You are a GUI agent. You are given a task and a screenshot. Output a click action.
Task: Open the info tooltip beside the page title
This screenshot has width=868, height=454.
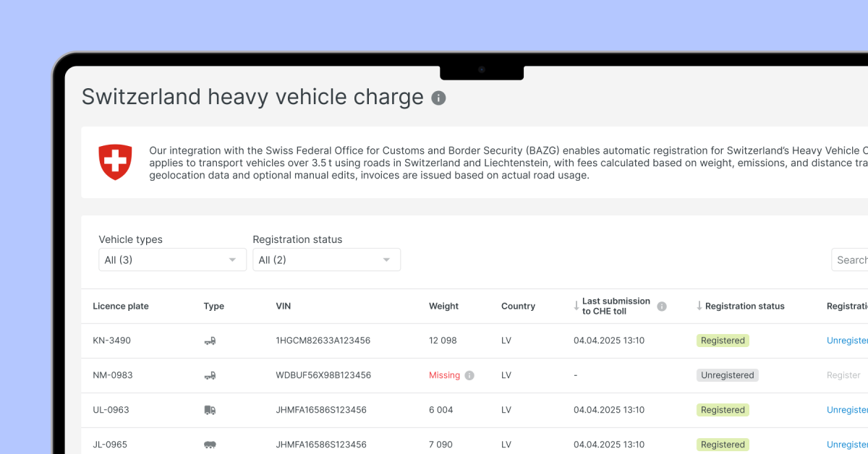[438, 98]
